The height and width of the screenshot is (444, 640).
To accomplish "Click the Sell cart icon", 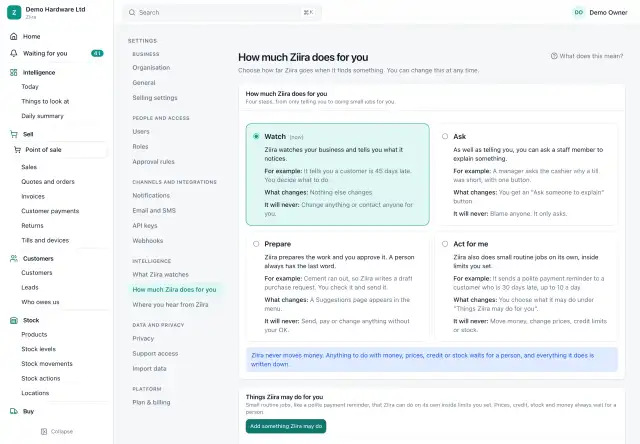I will click(13, 134).
